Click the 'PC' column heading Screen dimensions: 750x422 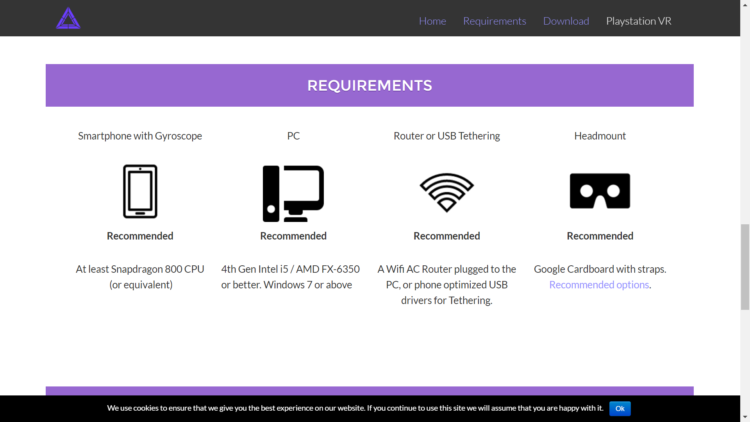click(x=293, y=136)
